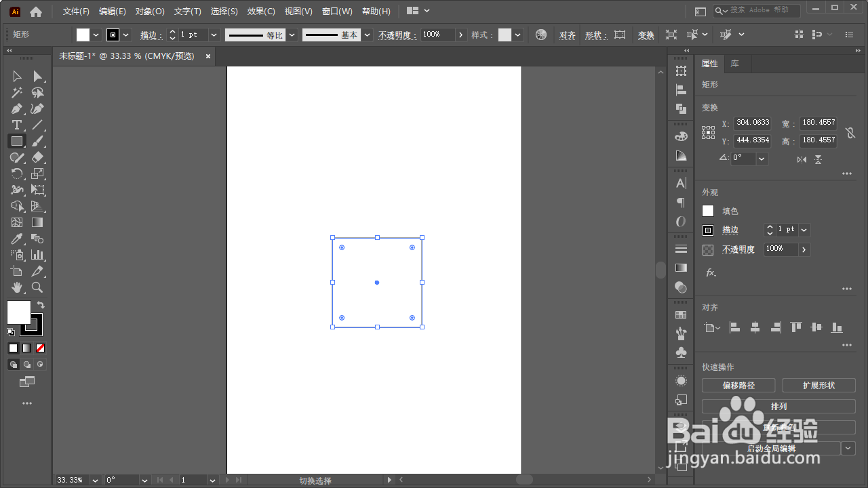Open the 文件(F) menu
Image resolution: width=868 pixels, height=488 pixels.
tap(76, 12)
